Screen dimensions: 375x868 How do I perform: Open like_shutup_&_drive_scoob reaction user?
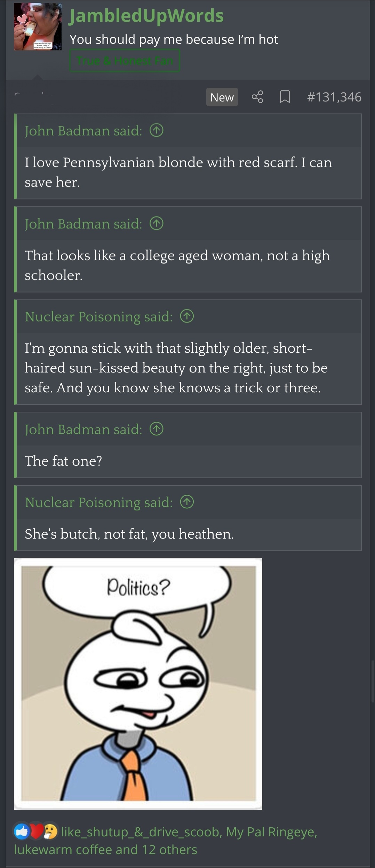click(x=140, y=832)
